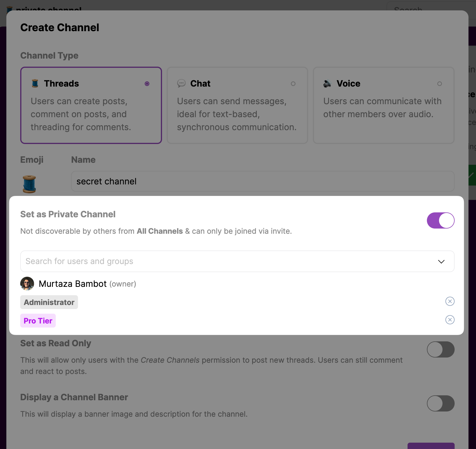Click the speaker icon in Voice card
The height and width of the screenshot is (449, 476).
pos(327,83)
